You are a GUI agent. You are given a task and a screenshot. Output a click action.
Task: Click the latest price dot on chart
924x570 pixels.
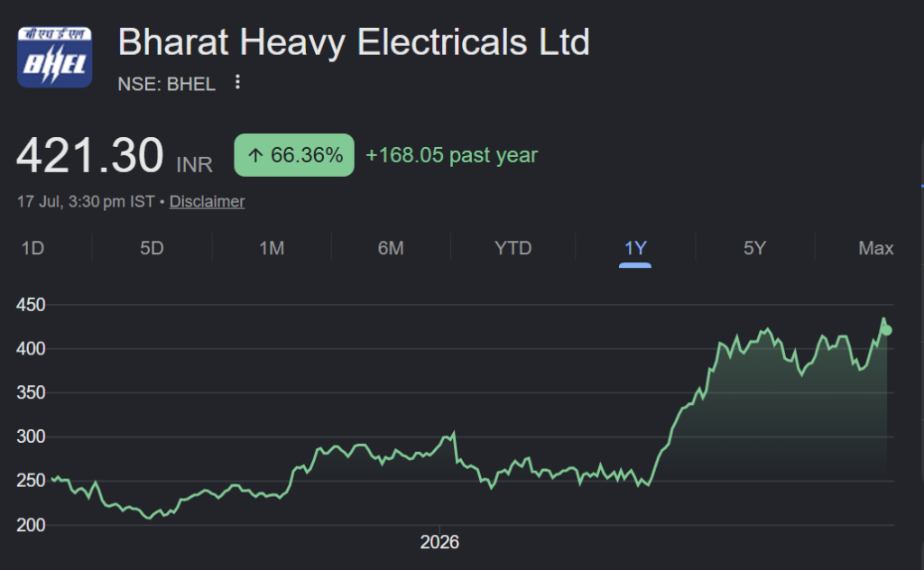(x=886, y=330)
